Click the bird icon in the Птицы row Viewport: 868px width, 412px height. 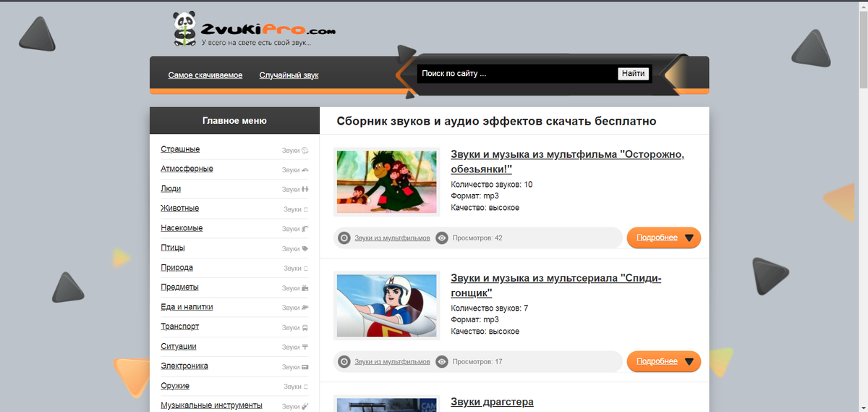305,248
